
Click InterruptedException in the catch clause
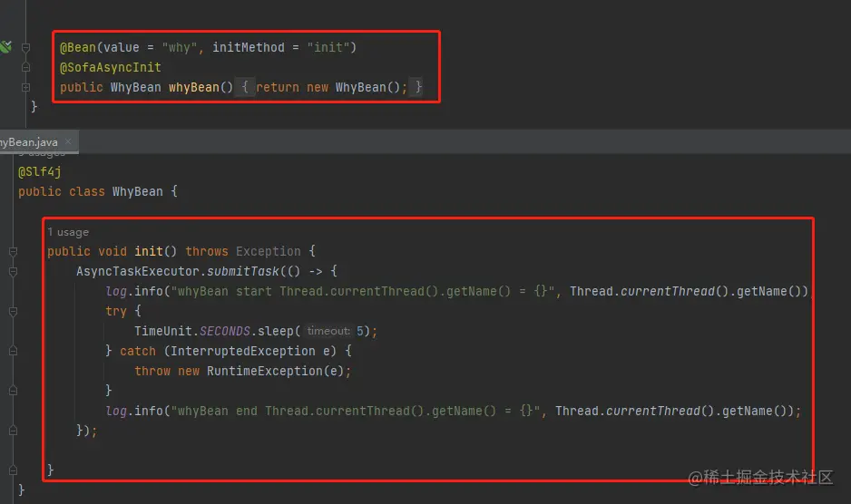coord(242,351)
